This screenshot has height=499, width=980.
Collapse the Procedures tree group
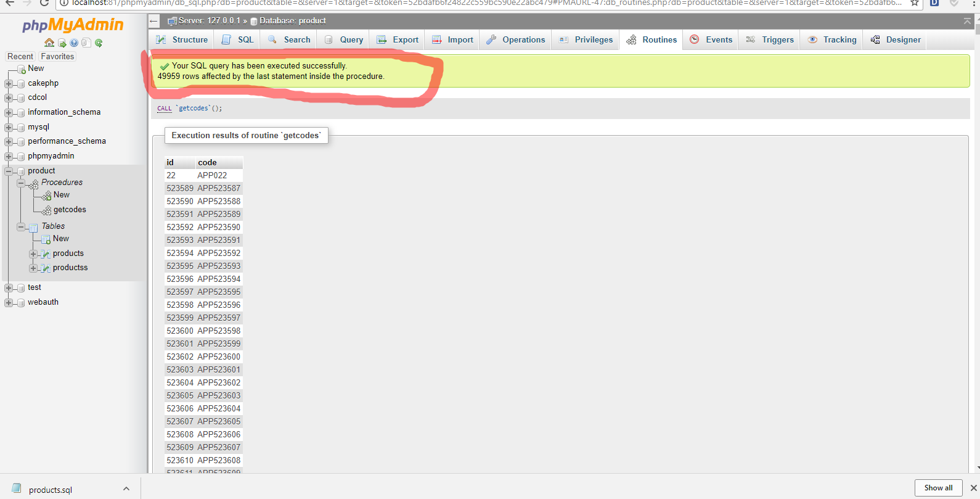coord(21,183)
